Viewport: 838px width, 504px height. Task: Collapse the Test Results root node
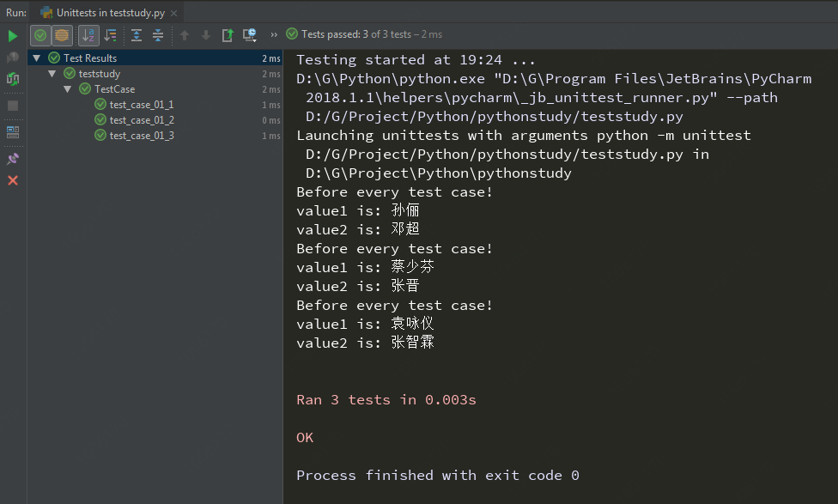[x=36, y=58]
